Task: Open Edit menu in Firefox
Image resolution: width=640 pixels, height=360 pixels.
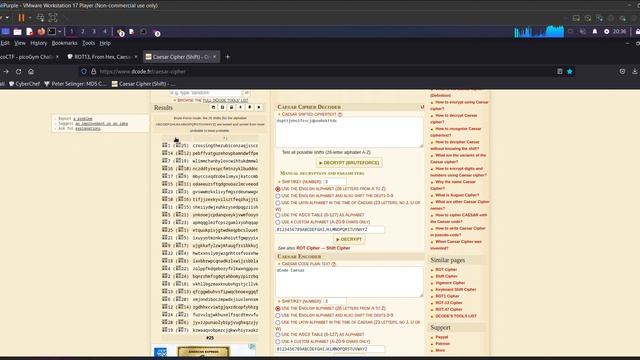Action: 5,43
